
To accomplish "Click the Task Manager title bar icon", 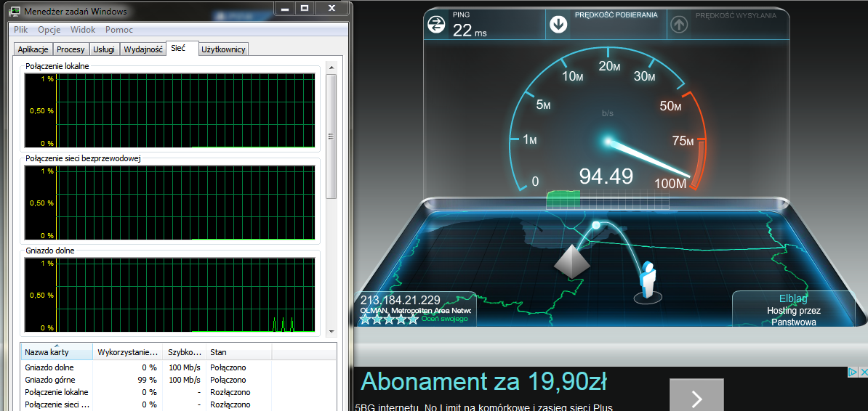I will [x=16, y=10].
